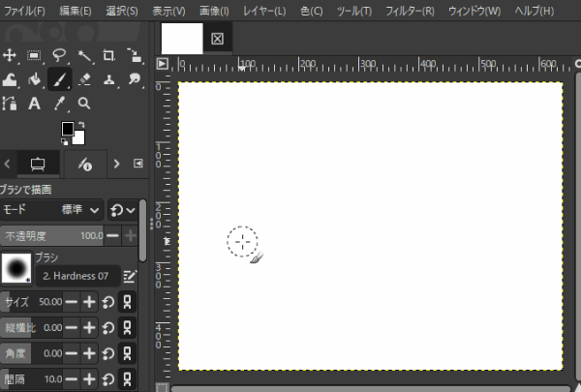Open the 選択(S) menu
The width and height of the screenshot is (581, 392).
pyautogui.click(x=122, y=11)
